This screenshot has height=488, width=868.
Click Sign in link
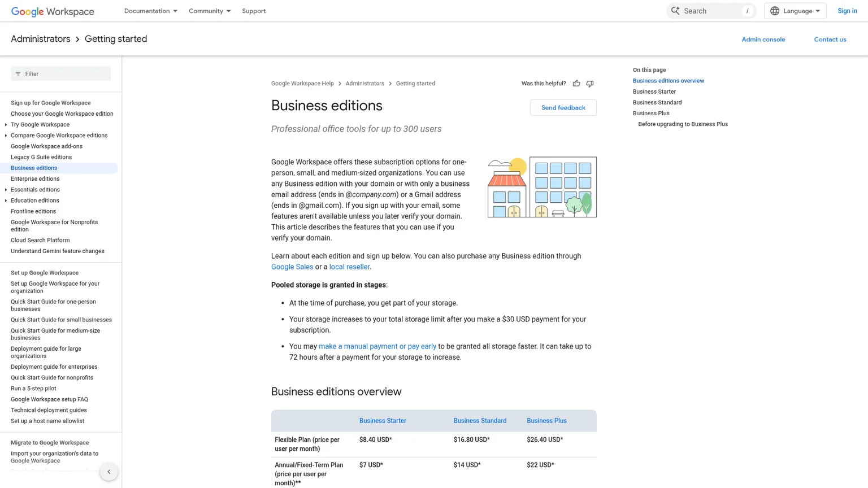point(847,11)
